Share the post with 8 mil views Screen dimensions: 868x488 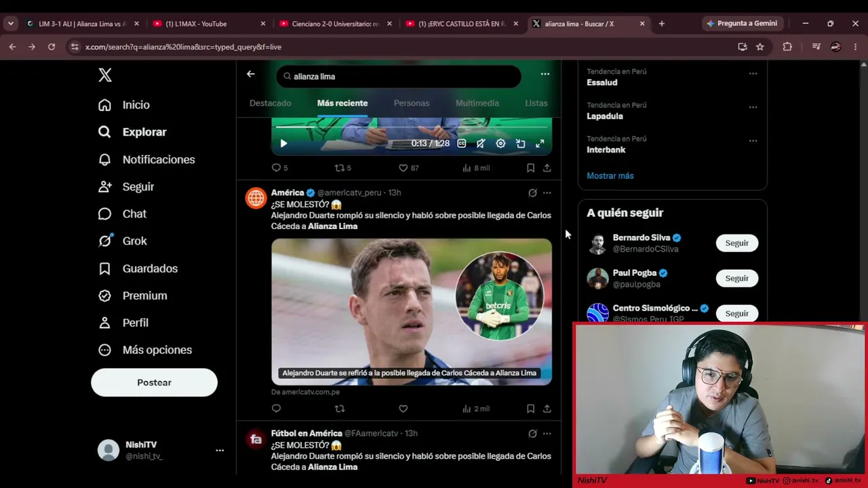pos(547,168)
